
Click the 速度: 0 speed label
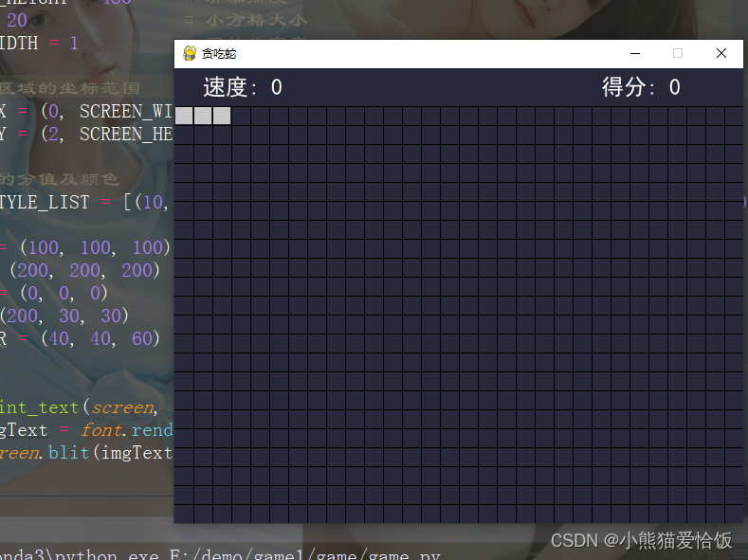[243, 87]
